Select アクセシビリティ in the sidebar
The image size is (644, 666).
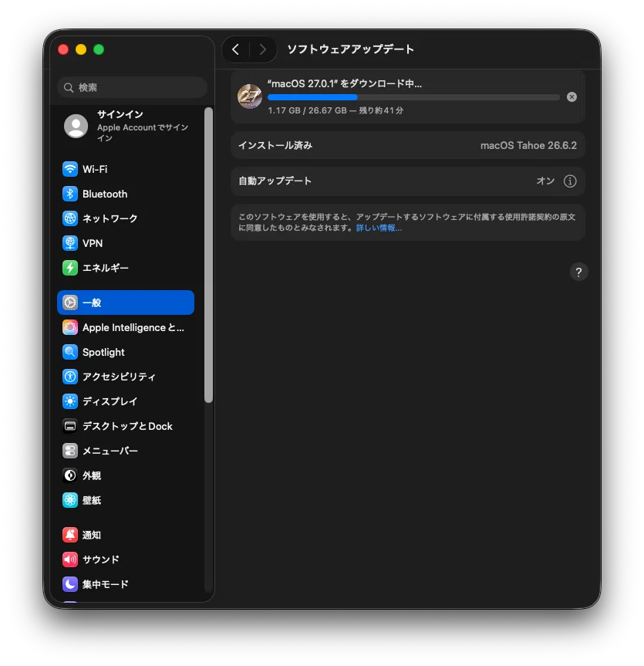pos(126,377)
